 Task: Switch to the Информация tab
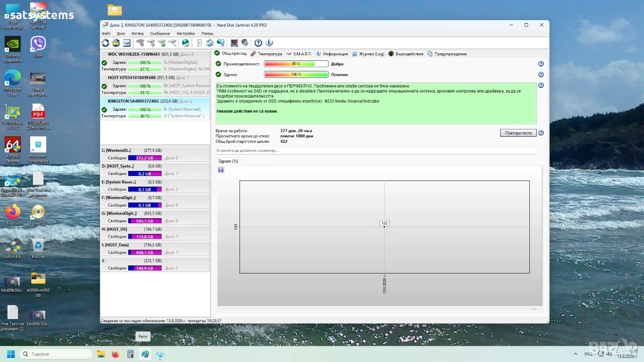pos(332,54)
